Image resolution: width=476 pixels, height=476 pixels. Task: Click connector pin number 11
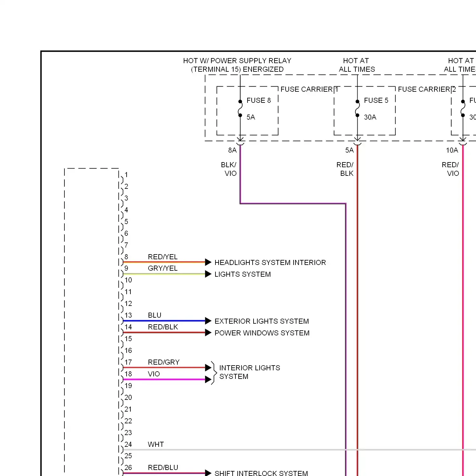coord(128,292)
